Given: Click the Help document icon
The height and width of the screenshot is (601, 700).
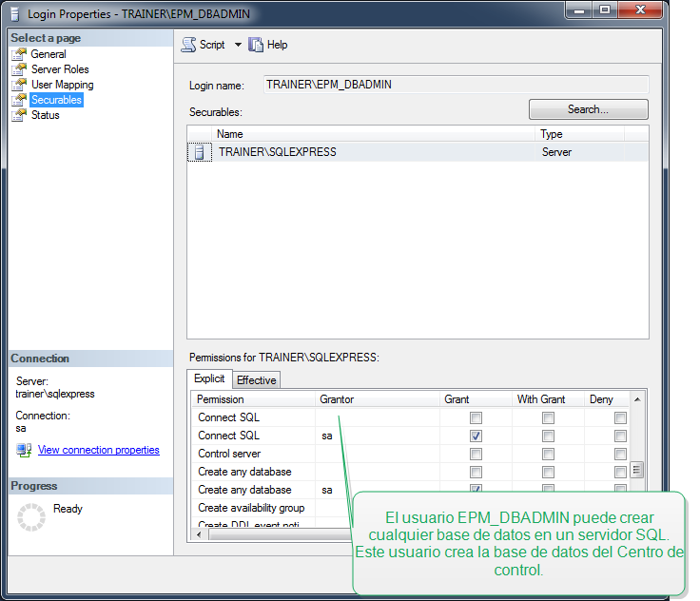Looking at the screenshot, I should [256, 45].
